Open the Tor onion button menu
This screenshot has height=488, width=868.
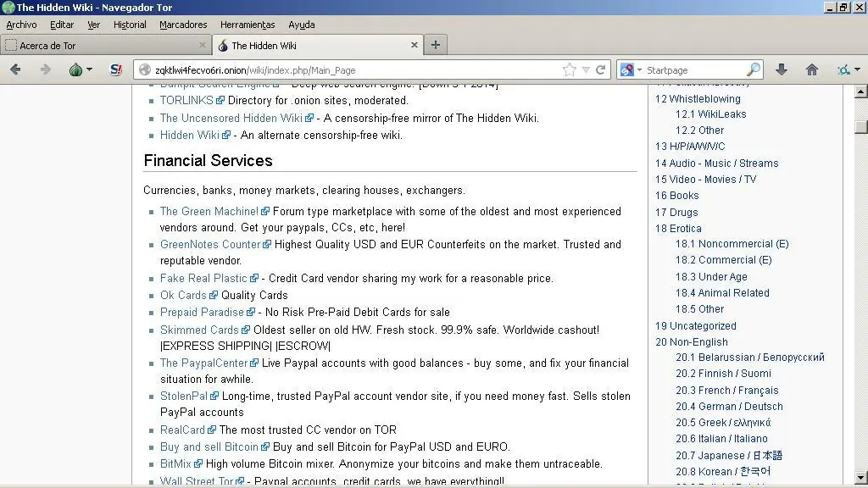(x=81, y=69)
